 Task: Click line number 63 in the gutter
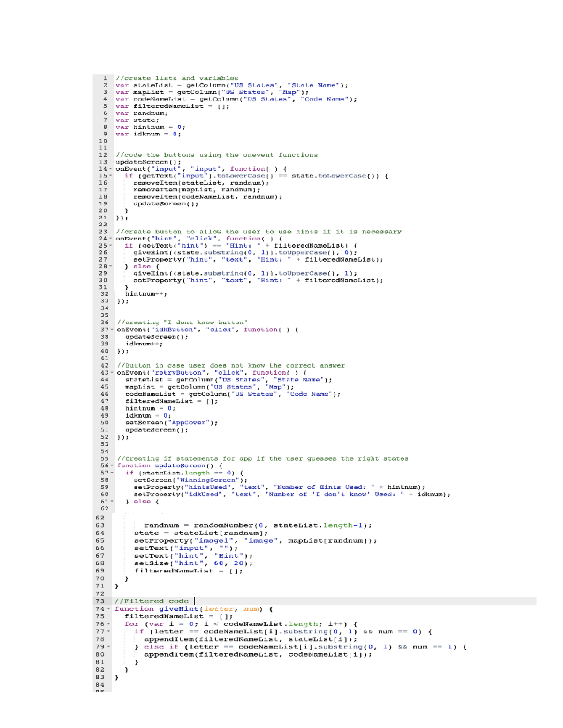(x=100, y=525)
